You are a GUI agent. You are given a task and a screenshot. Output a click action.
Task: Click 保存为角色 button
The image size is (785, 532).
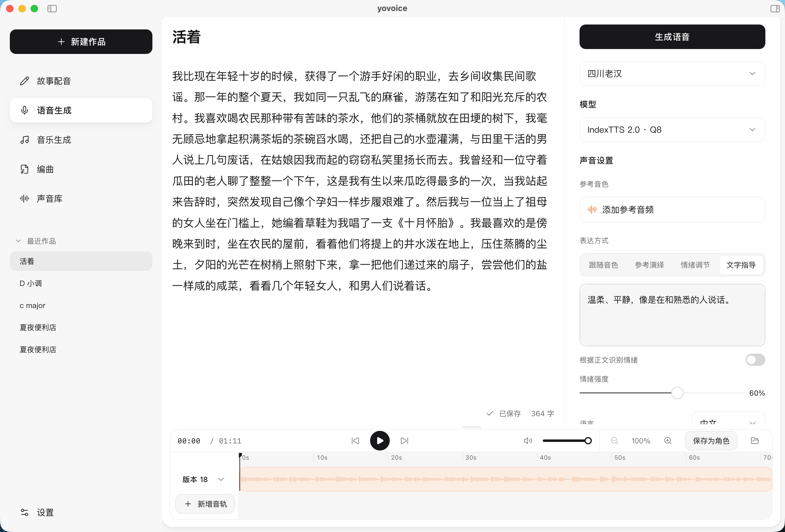click(x=711, y=440)
